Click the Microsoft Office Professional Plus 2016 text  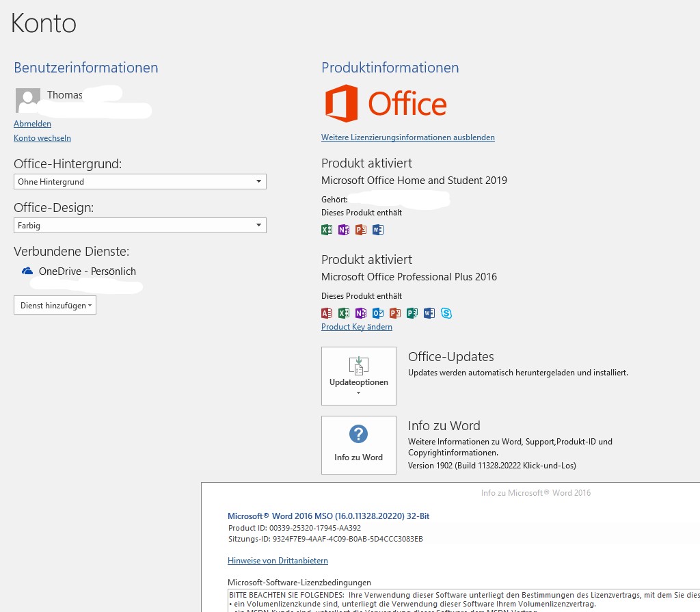pos(409,277)
